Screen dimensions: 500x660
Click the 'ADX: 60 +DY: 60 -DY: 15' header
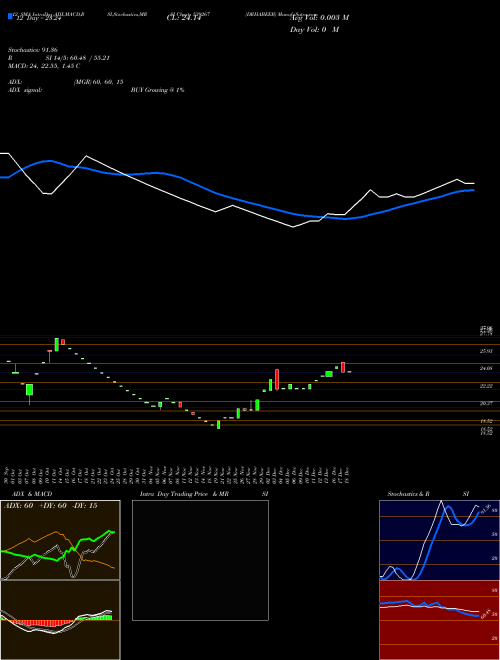point(51,506)
